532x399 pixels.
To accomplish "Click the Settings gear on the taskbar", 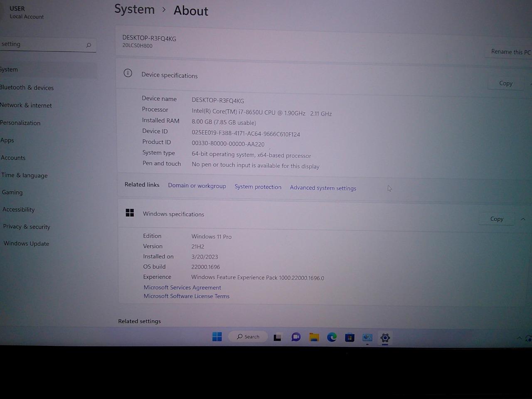I will (385, 338).
